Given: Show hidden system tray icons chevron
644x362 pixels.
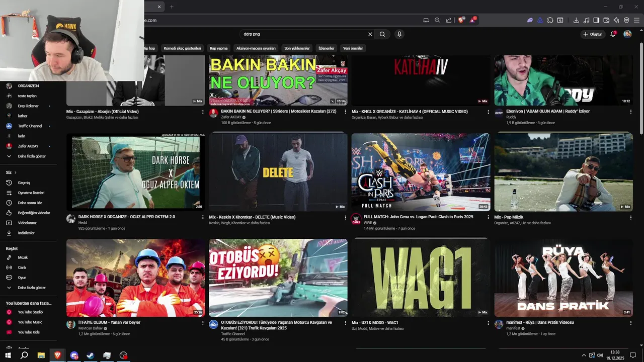Looking at the screenshot, I should click(x=584, y=355).
